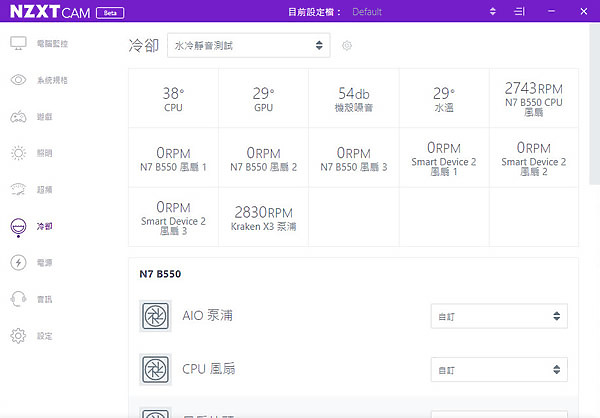Open the 超頻 overclocking gauge icon

18,189
